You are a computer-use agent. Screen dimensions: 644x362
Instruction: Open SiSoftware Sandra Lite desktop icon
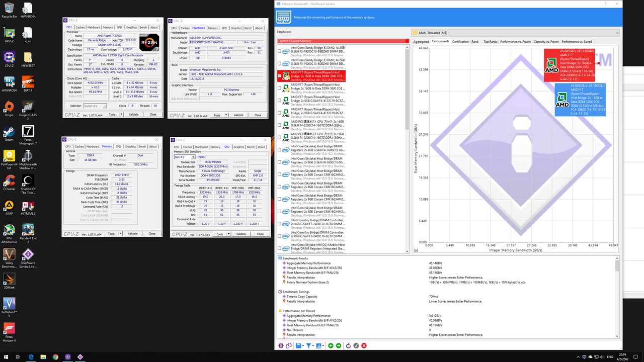[x=28, y=259]
